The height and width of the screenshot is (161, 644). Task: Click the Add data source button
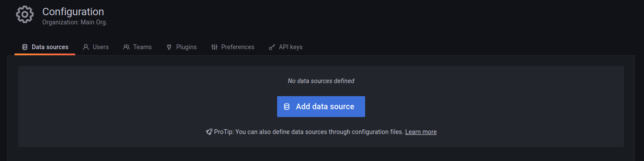tap(321, 107)
